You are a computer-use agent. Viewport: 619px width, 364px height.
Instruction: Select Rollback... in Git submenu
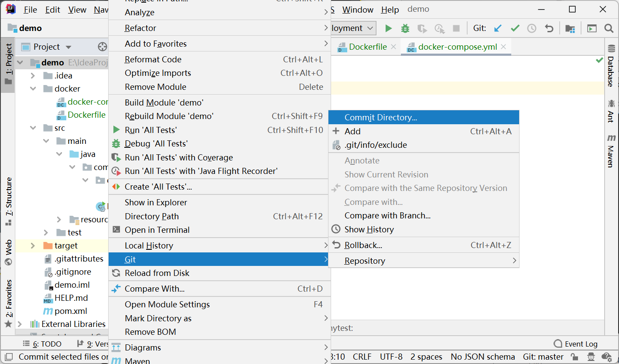point(424,245)
